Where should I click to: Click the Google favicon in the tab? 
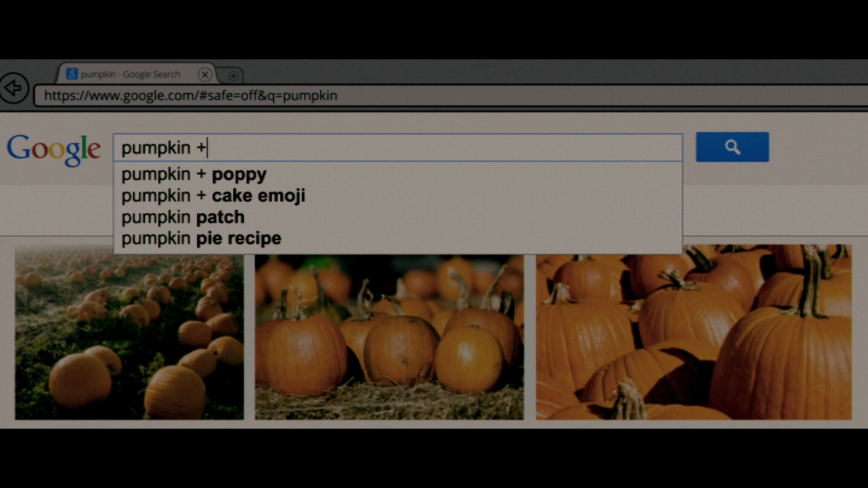[72, 74]
